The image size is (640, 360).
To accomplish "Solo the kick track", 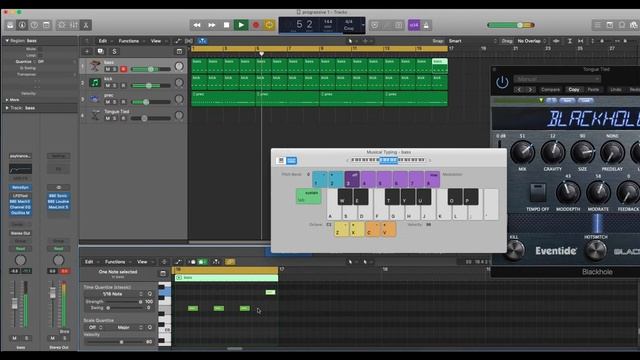I will point(114,86).
